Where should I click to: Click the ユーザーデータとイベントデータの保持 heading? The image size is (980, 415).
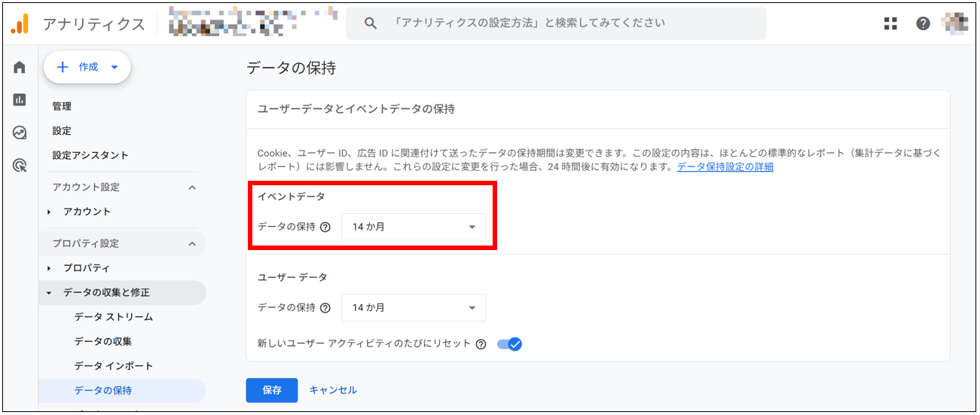(x=356, y=109)
